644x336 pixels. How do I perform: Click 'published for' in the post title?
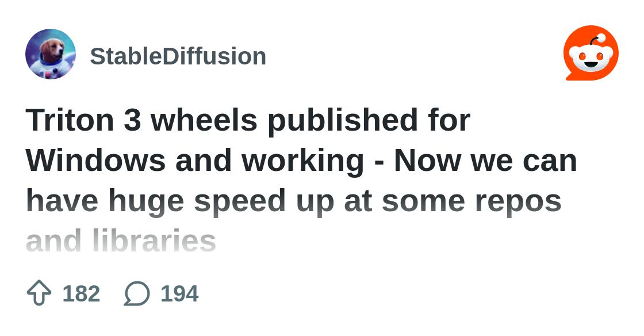[x=369, y=120]
